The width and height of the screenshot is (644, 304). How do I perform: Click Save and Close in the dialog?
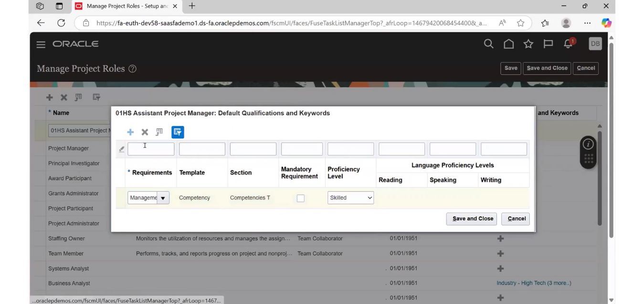471,219
